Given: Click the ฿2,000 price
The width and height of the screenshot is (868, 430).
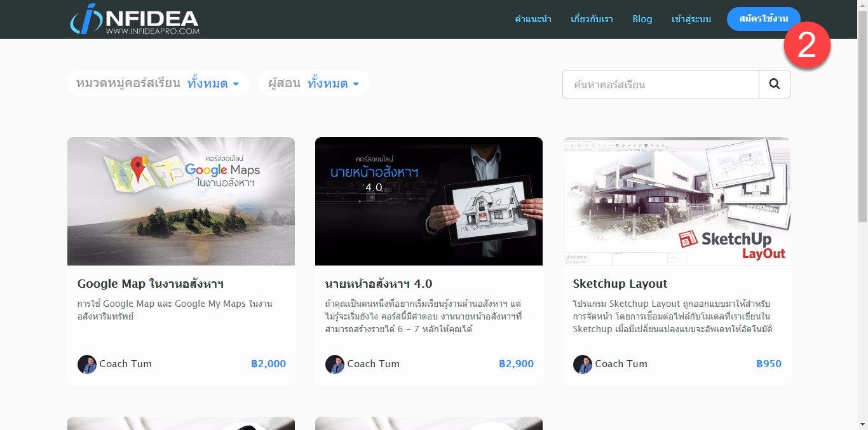Looking at the screenshot, I should coord(269,364).
